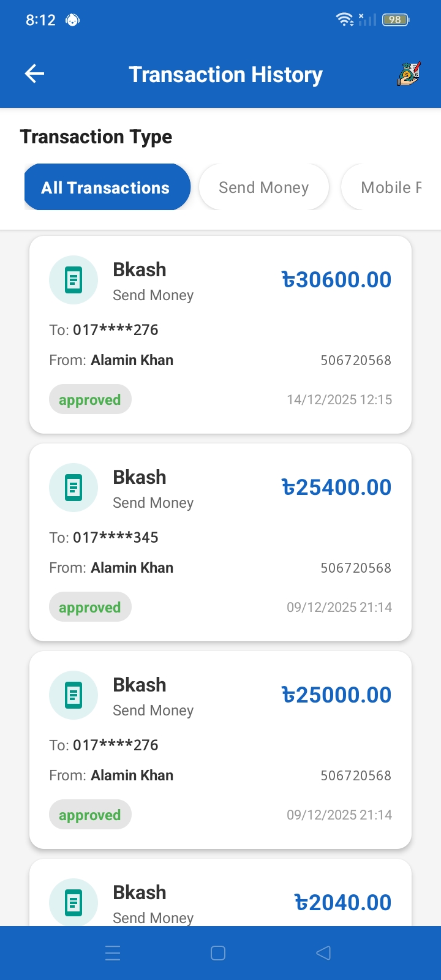This screenshot has width=441, height=980.
Task: Switch to the Send Money filter tab
Action: [263, 187]
